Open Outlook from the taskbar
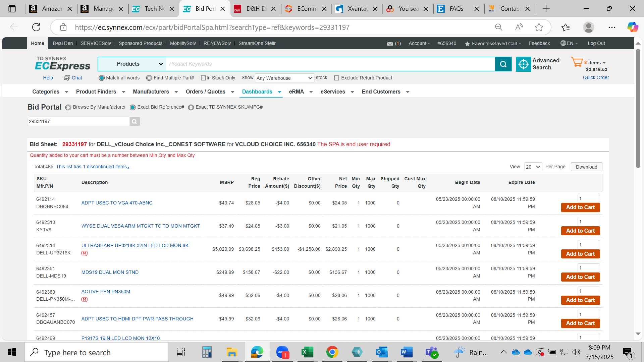Screen dimensions: 644x362 382,352
